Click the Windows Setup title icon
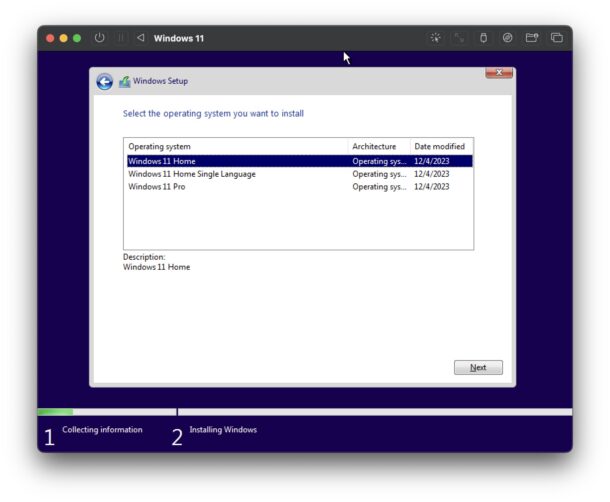Viewport: 610px width, 502px height. (124, 82)
